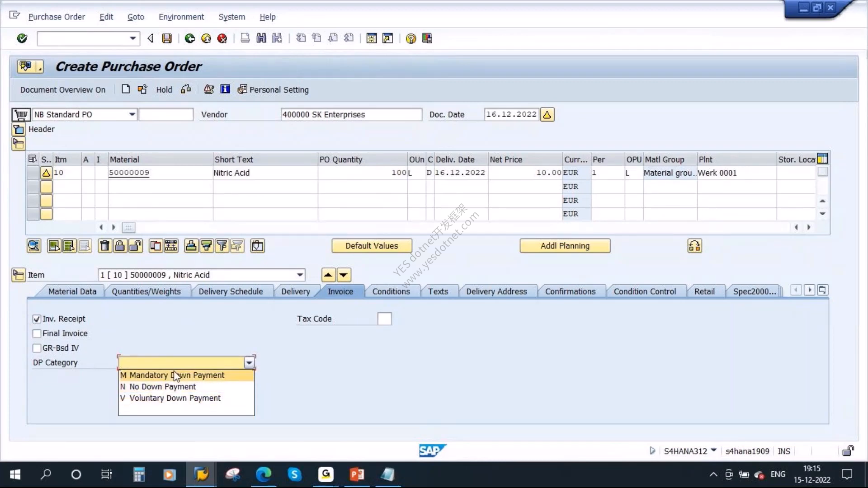Image resolution: width=868 pixels, height=488 pixels.
Task: Switch to the Conditions tab
Action: point(391,291)
